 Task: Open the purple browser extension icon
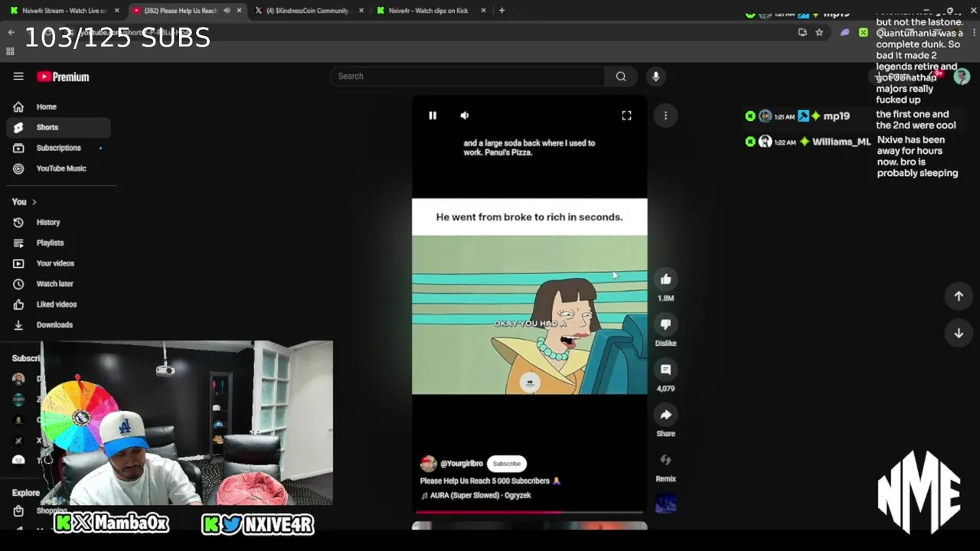pyautogui.click(x=844, y=32)
